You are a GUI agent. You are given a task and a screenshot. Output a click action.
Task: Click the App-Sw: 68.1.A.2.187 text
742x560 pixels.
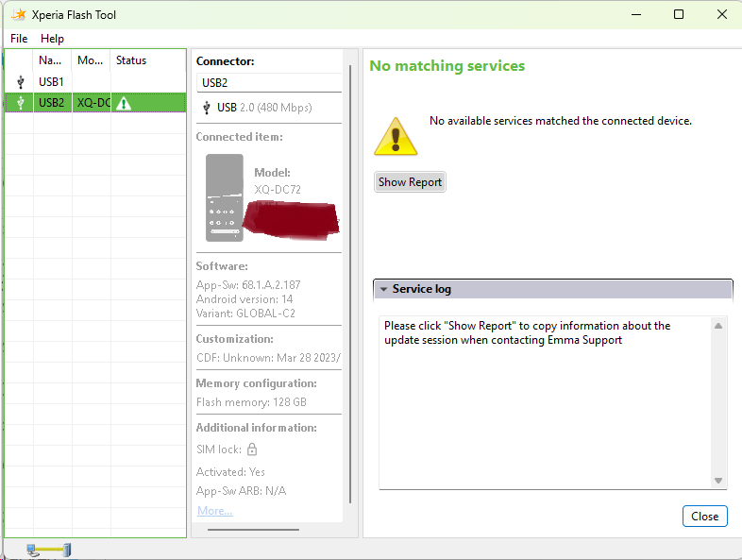pos(248,285)
